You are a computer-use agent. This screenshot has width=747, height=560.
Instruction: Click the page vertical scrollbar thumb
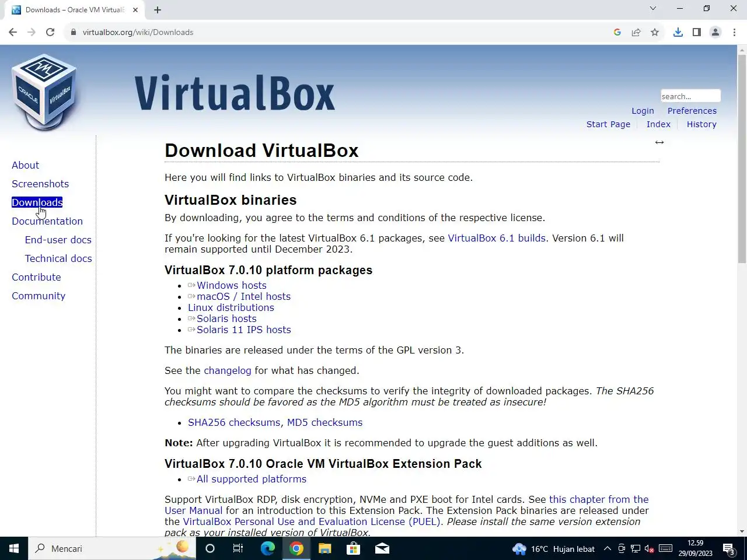pyautogui.click(x=742, y=159)
